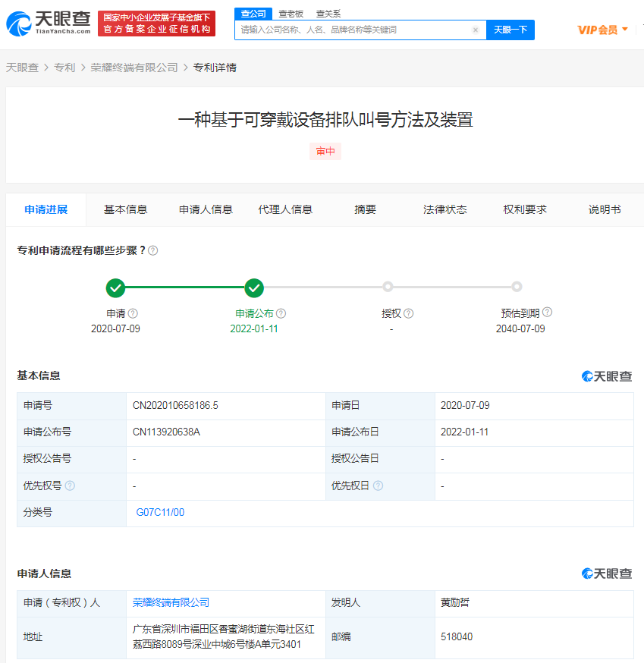This screenshot has width=644, height=663.
Task: Click help icon beside 优先权日
Action: pos(379,485)
